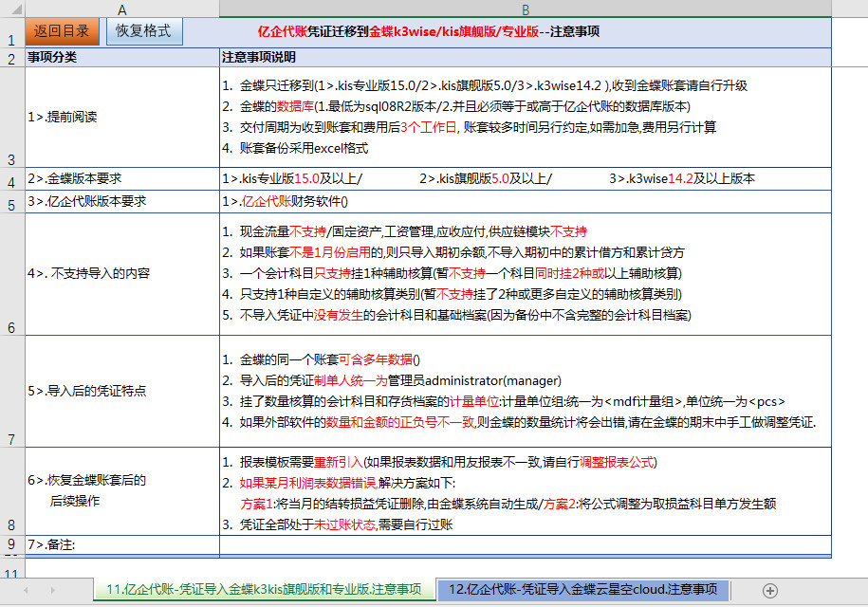Image resolution: width=868 pixels, height=607 pixels.
Task: Click the 7>.备注 cell
Action: click(x=121, y=544)
